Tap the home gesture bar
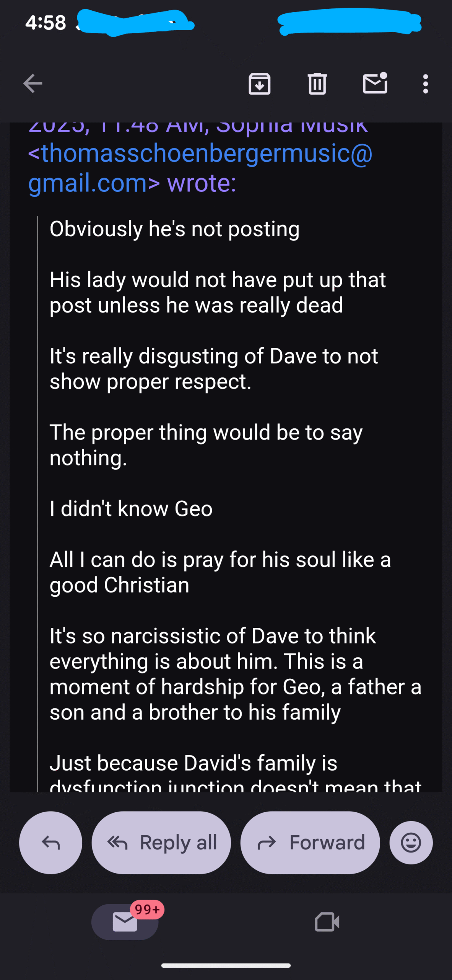452x980 pixels. [x=226, y=965]
